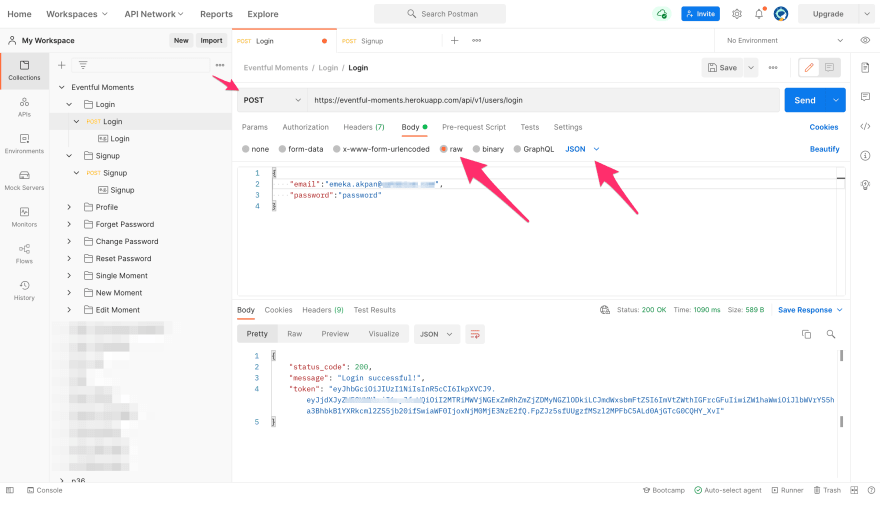Switch to comment mode icon
The height and width of the screenshot is (510, 880).
coord(829,67)
